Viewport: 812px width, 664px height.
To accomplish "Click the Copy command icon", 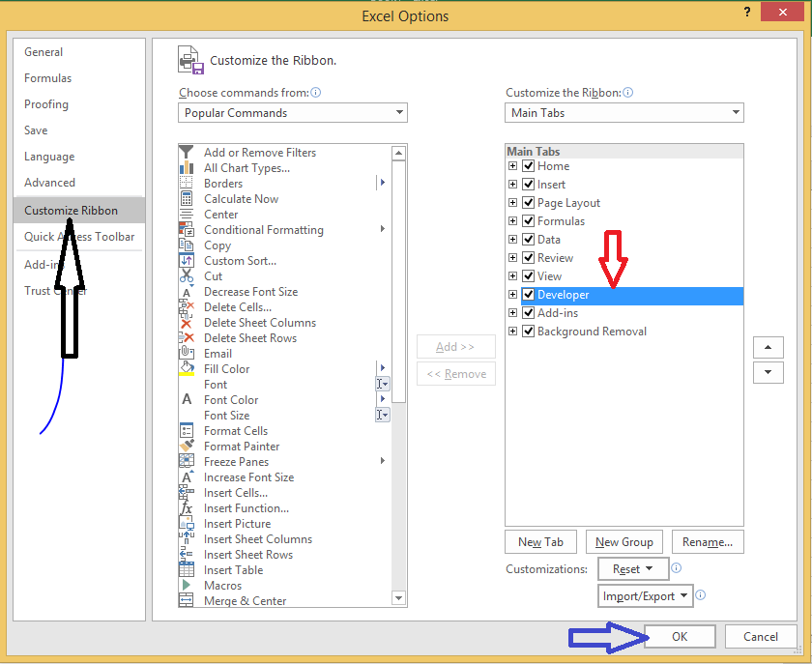I will pos(186,245).
